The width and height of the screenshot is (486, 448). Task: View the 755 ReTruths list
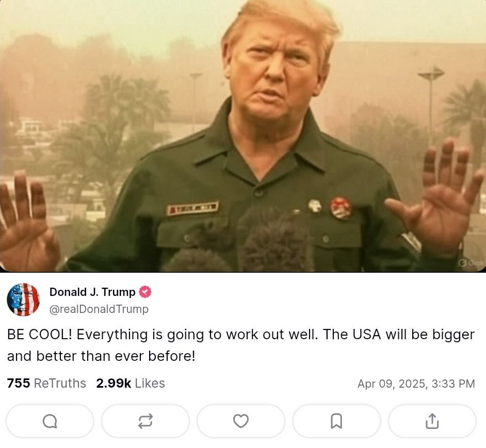[46, 383]
